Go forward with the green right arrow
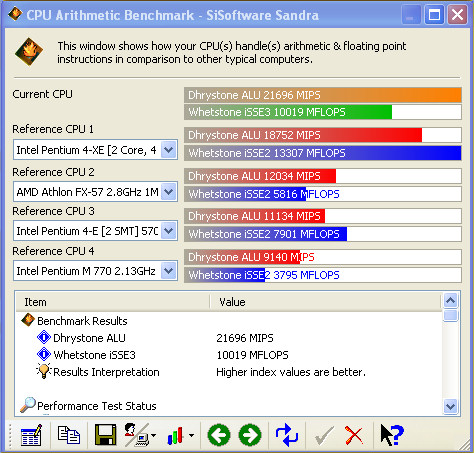 pos(250,435)
